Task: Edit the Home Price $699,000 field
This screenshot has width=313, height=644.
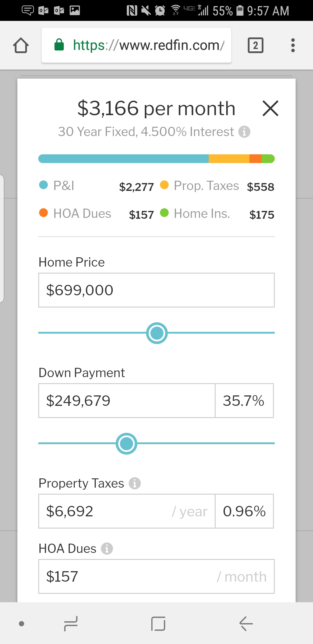Action: (x=156, y=290)
